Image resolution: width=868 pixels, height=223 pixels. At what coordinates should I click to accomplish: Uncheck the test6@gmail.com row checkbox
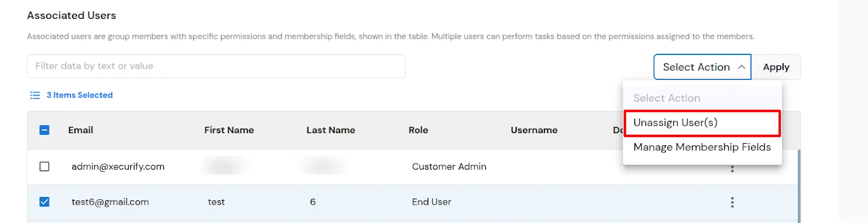(x=44, y=202)
